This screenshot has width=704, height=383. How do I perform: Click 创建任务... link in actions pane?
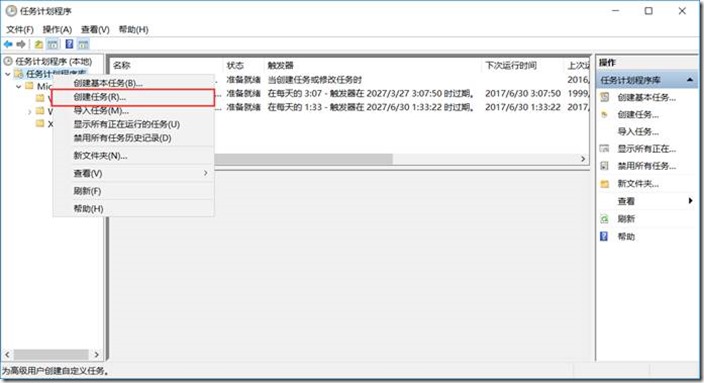[x=638, y=114]
